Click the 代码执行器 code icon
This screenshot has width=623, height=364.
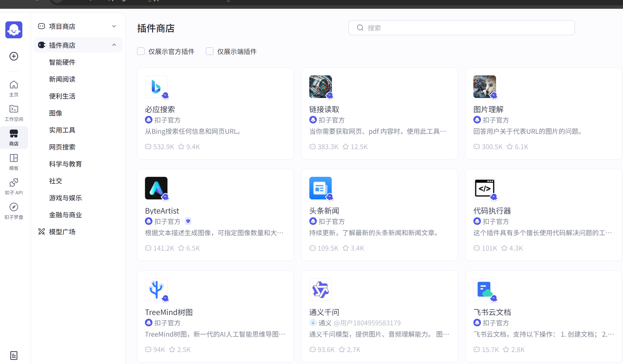[485, 188]
